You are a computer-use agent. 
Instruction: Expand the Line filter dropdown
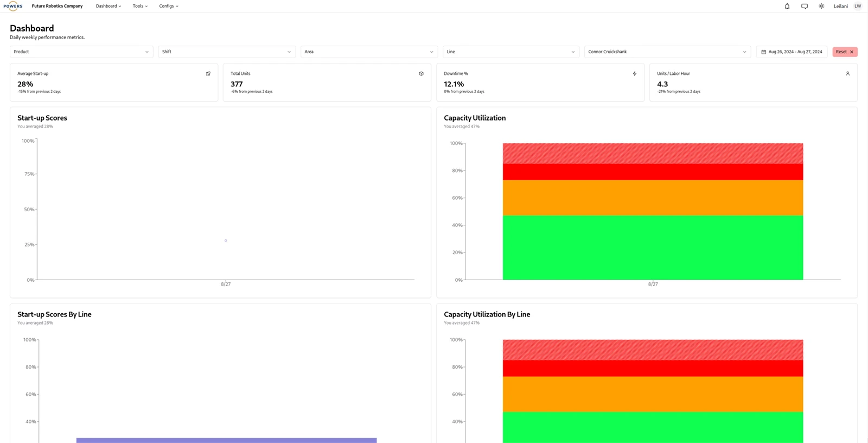[510, 52]
